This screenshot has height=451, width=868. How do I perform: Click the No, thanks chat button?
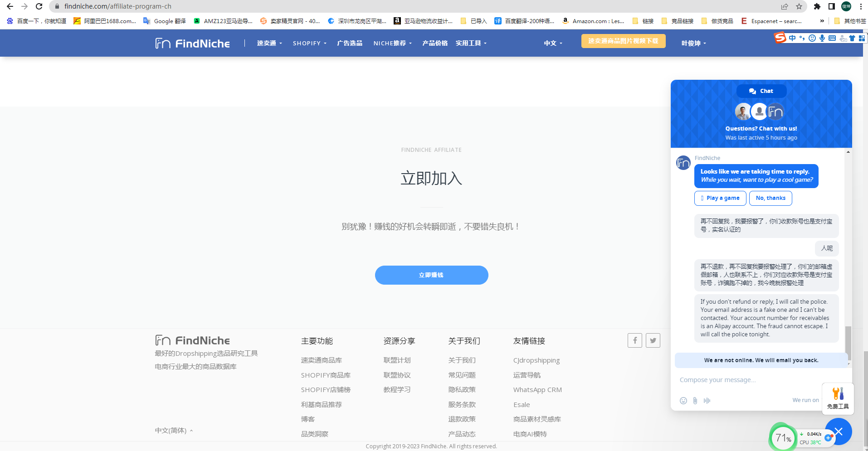click(770, 198)
